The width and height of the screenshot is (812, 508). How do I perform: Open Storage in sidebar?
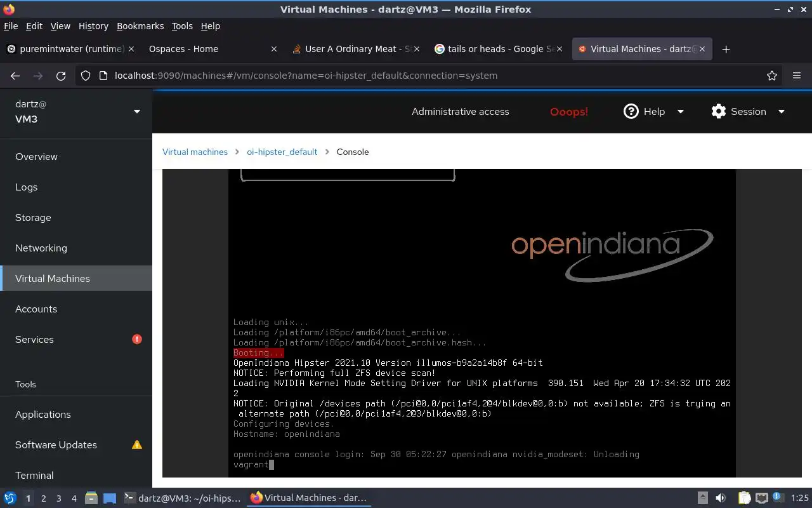click(x=76, y=217)
